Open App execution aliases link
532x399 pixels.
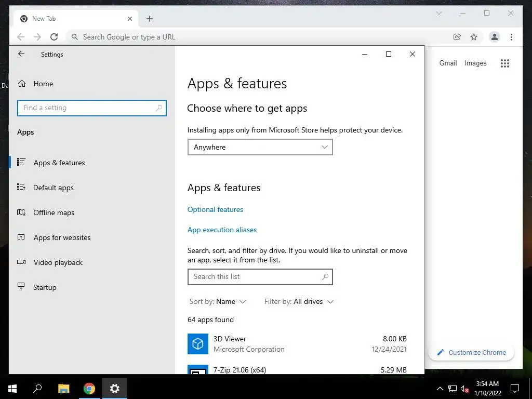pos(222,230)
